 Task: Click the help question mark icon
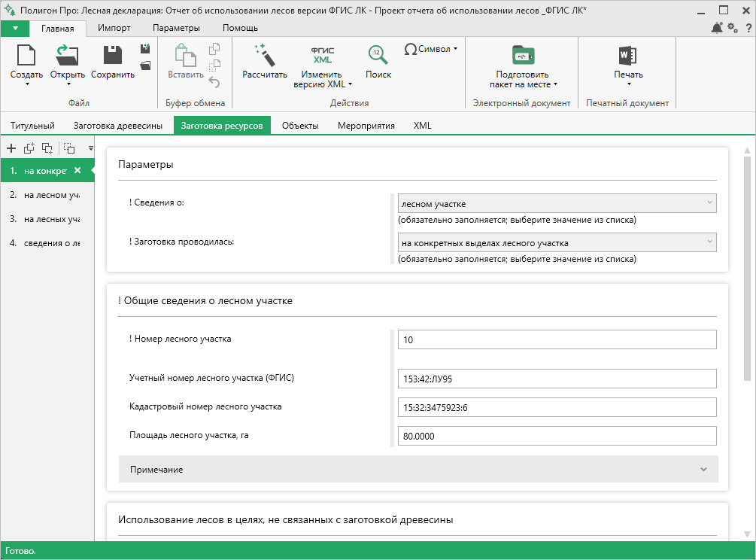pos(748,29)
